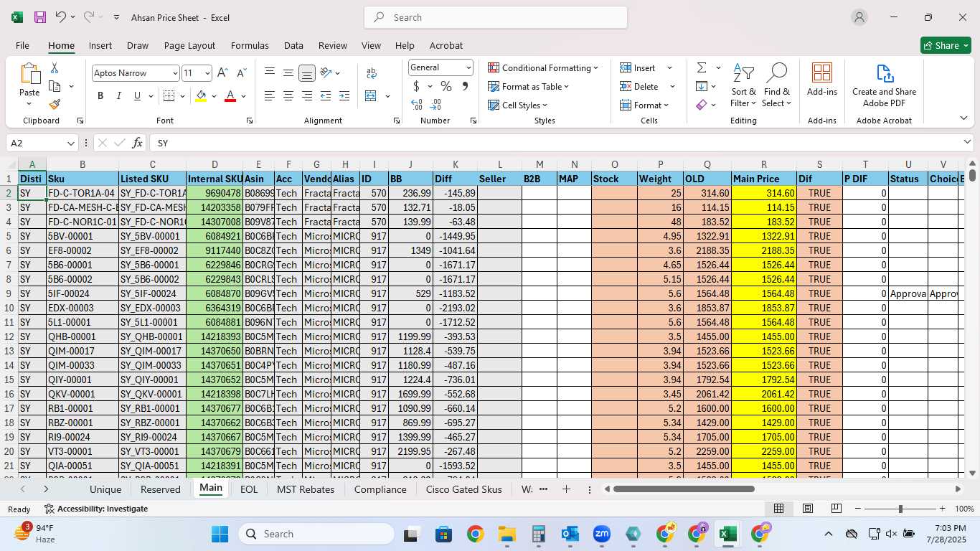The image size is (980, 551).
Task: Switch to the EOL sheet tab
Action: click(x=249, y=489)
